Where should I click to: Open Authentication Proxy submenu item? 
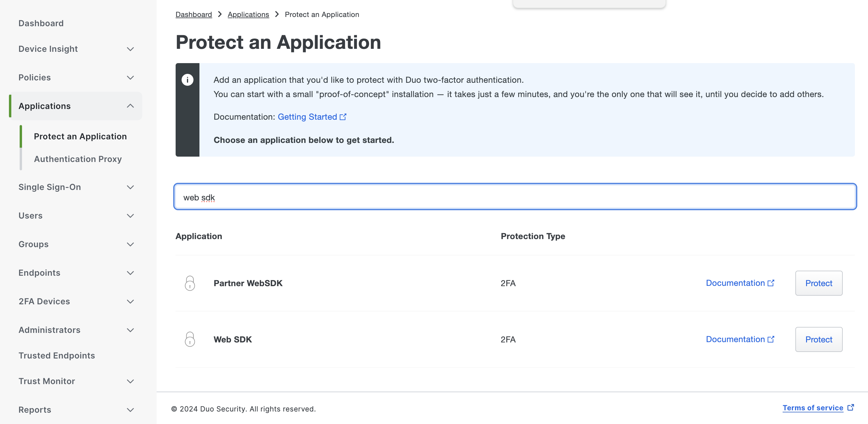(x=78, y=159)
